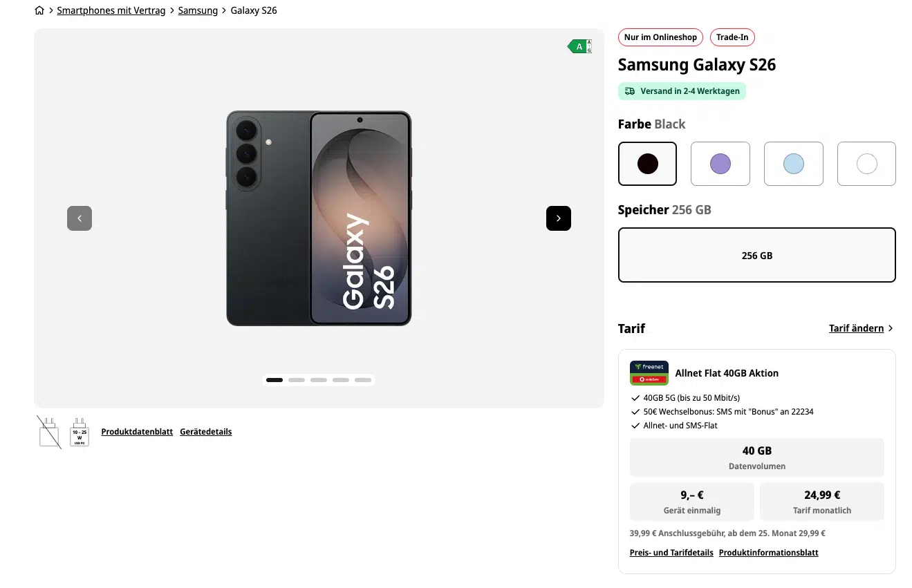Click the shipping truck icon
912x588 pixels.
[x=629, y=91]
